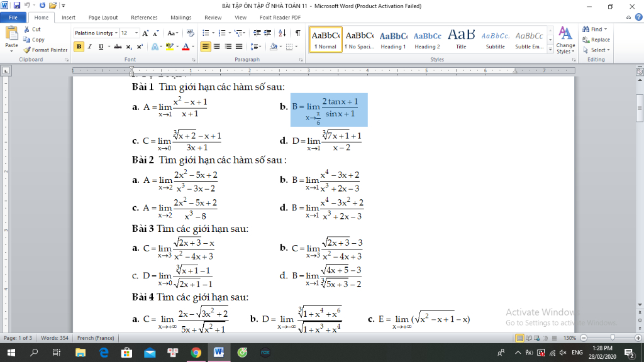The image size is (644, 362).
Task: Open the Replace dialog
Action: coord(596,40)
